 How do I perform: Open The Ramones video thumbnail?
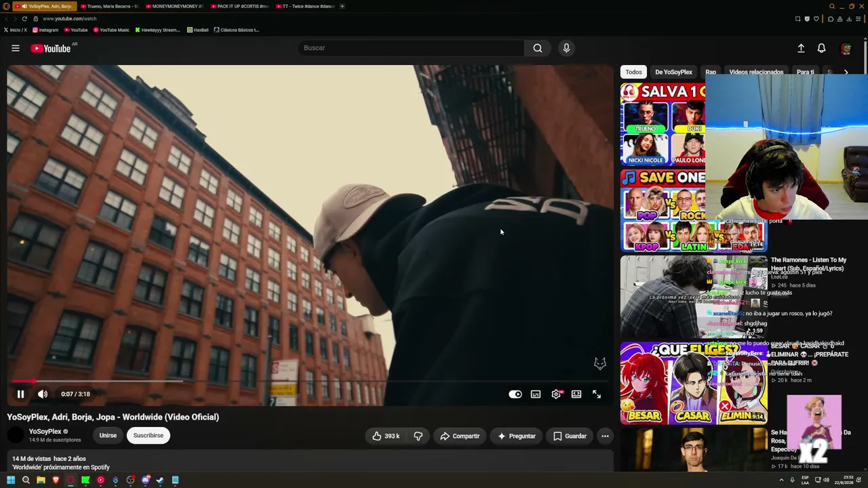point(694,297)
